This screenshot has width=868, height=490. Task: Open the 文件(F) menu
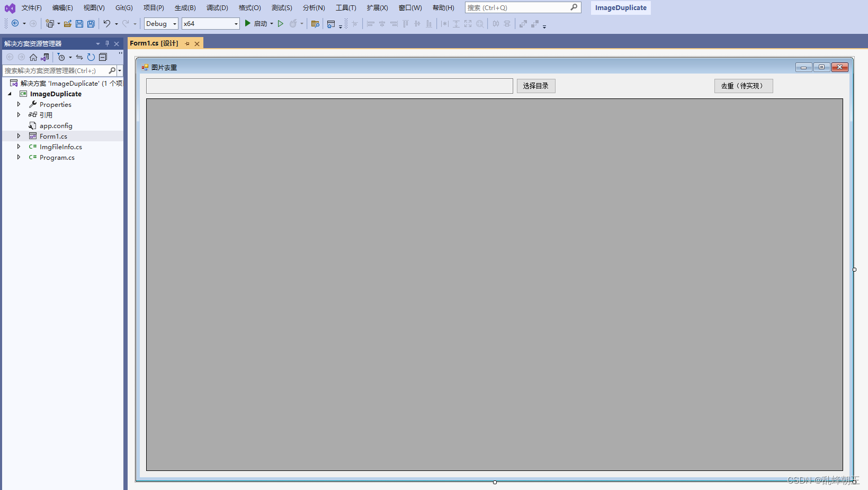click(x=32, y=8)
